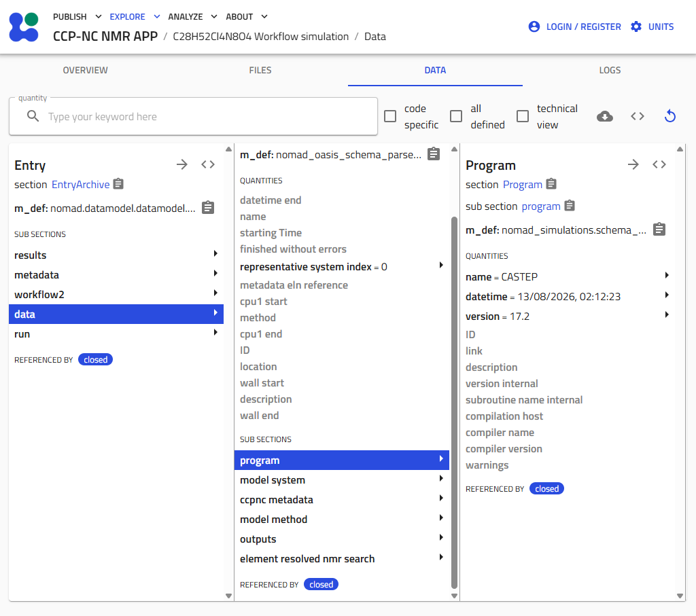
Task: Select the Data tab
Action: [x=435, y=70]
